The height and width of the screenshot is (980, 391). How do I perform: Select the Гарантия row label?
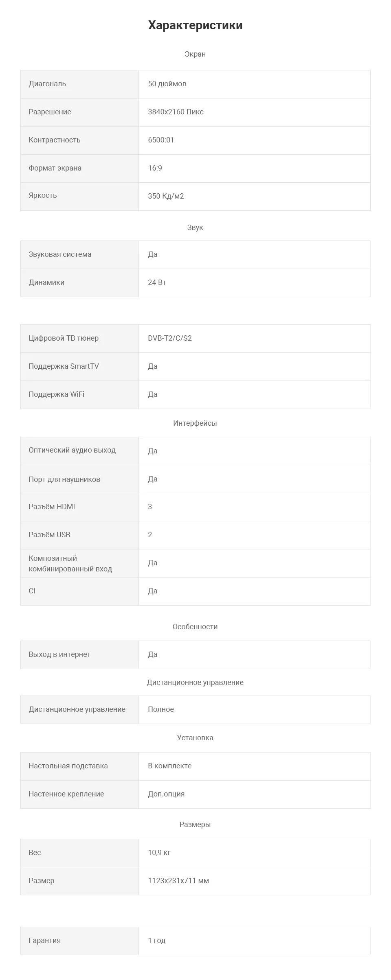pyautogui.click(x=45, y=941)
